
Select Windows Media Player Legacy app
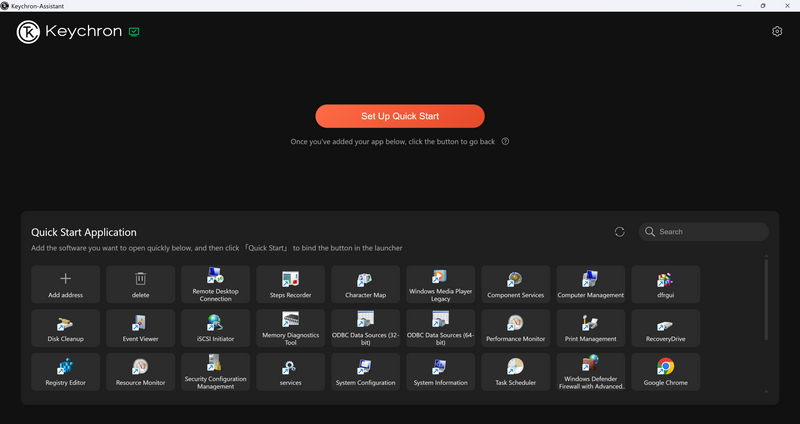[440, 284]
